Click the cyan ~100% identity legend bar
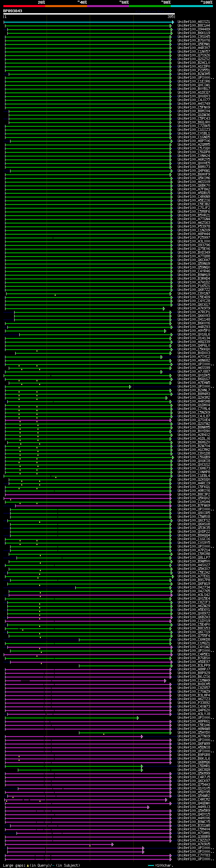216x868 pixels. coord(192,6)
